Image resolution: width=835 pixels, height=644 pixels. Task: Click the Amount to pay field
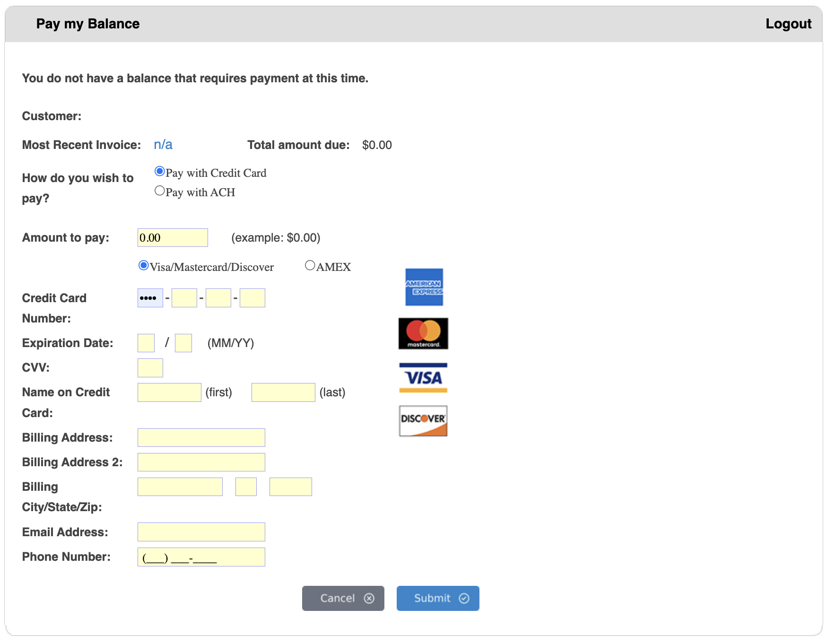click(173, 237)
